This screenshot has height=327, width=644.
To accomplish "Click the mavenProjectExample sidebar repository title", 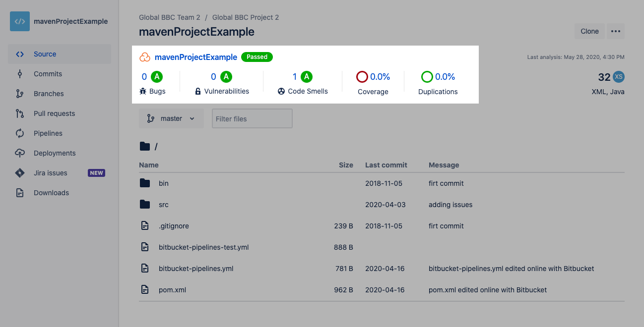I will point(71,21).
